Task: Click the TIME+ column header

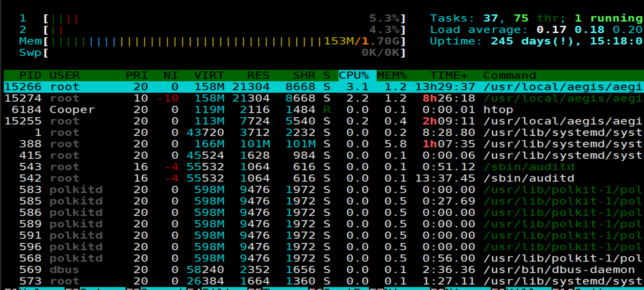Action: pos(449,76)
